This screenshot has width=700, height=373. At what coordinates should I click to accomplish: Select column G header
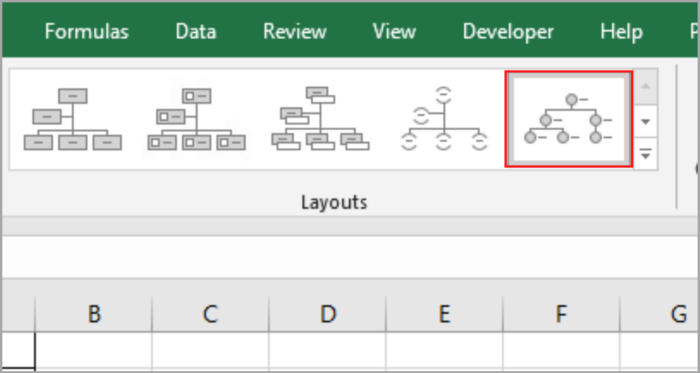(660, 314)
